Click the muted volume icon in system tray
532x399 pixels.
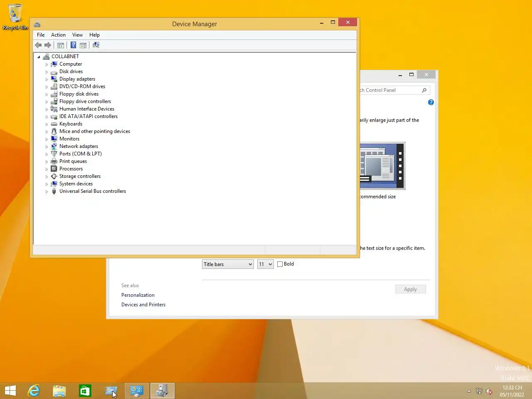[489, 391]
